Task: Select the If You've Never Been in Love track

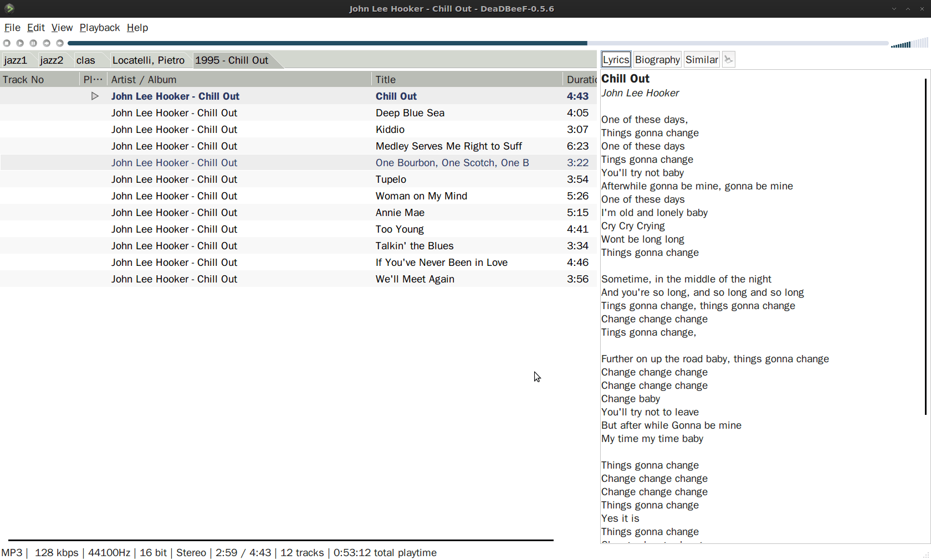Action: pyautogui.click(x=298, y=263)
